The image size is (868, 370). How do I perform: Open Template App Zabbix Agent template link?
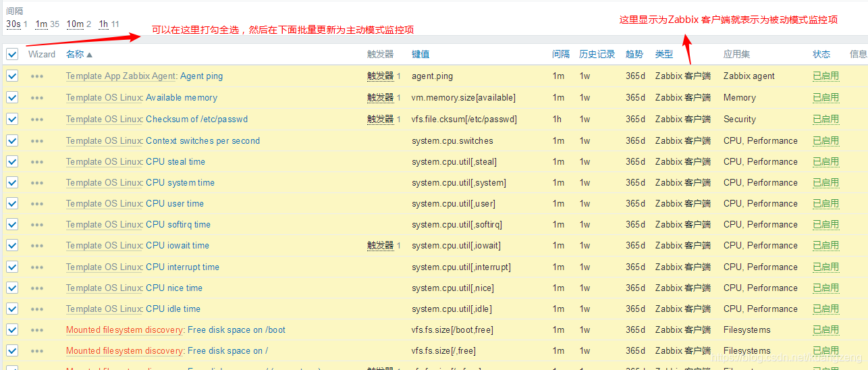coord(121,76)
